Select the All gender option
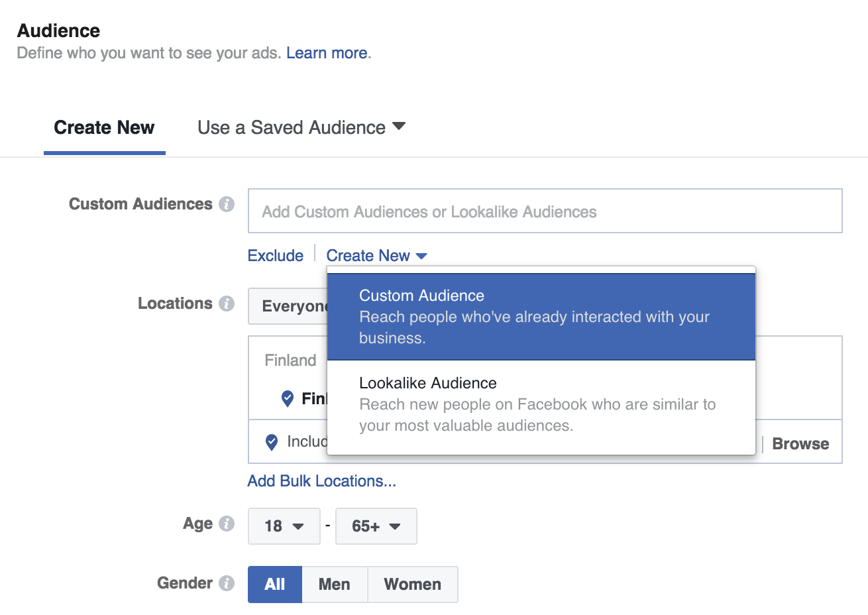 [275, 585]
